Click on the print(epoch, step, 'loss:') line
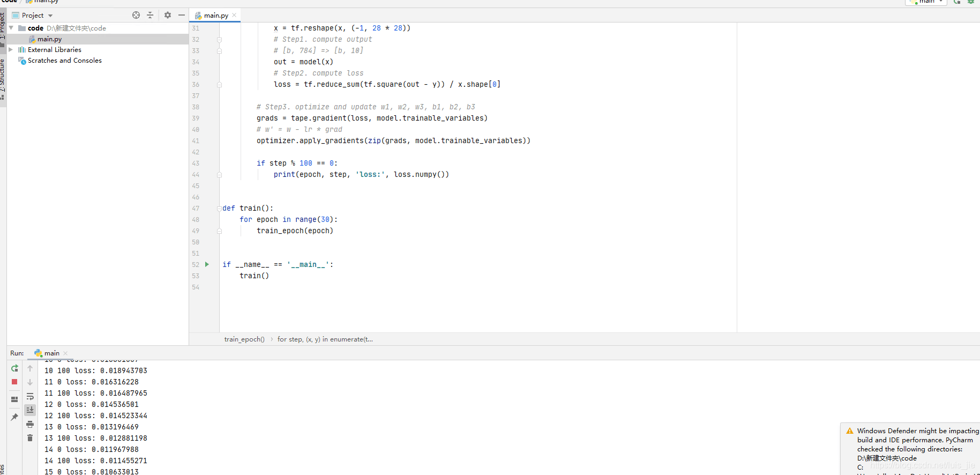 click(361, 175)
